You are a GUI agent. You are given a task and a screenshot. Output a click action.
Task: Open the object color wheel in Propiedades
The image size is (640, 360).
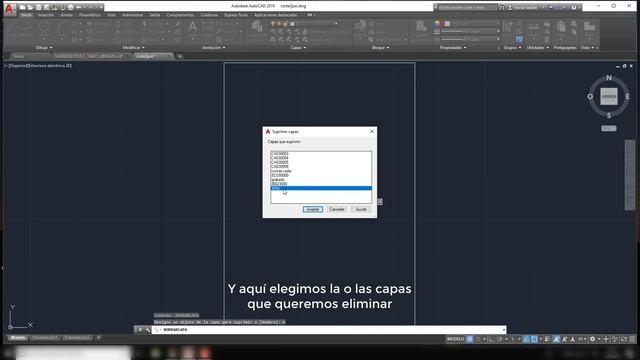click(437, 24)
